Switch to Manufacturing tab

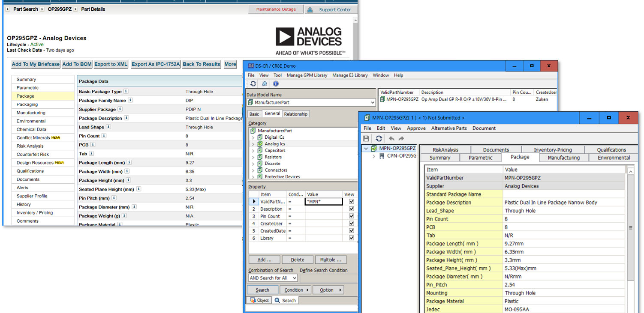click(x=563, y=158)
